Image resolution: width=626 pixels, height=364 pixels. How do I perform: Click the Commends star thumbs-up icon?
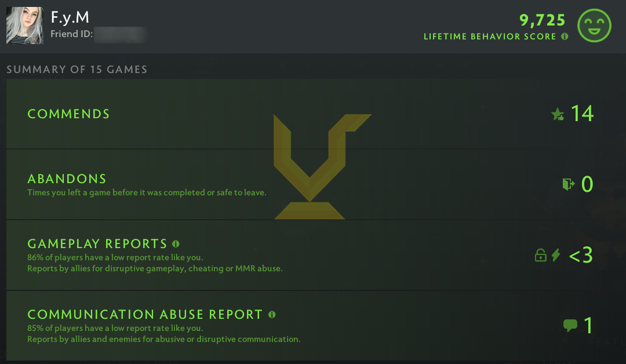tap(558, 114)
